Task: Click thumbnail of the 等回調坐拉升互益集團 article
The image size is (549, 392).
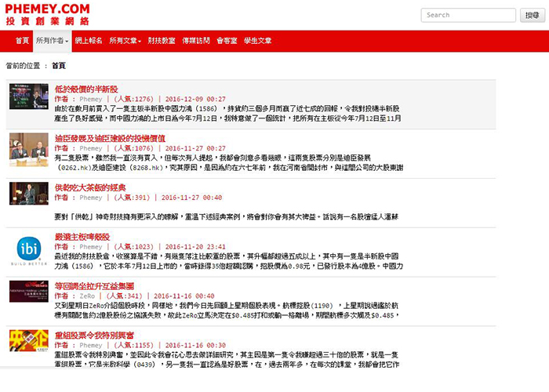Action: tap(29, 291)
